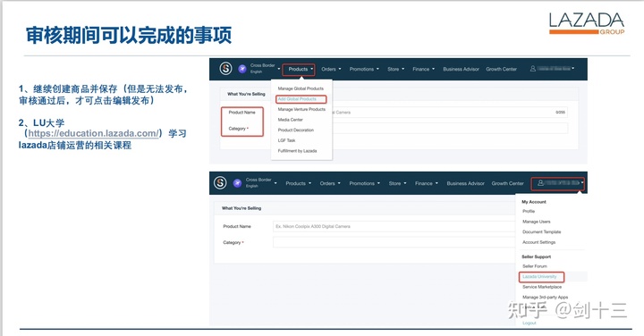Click the S logo in the lower navbar
Image resolution: width=644 pixels, height=336 pixels.
220,182
